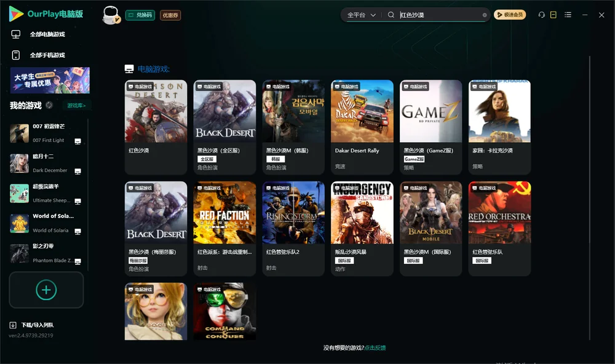This screenshot has width=615, height=364.
Task: Click the 点击反馈 feedback link
Action: (x=375, y=347)
